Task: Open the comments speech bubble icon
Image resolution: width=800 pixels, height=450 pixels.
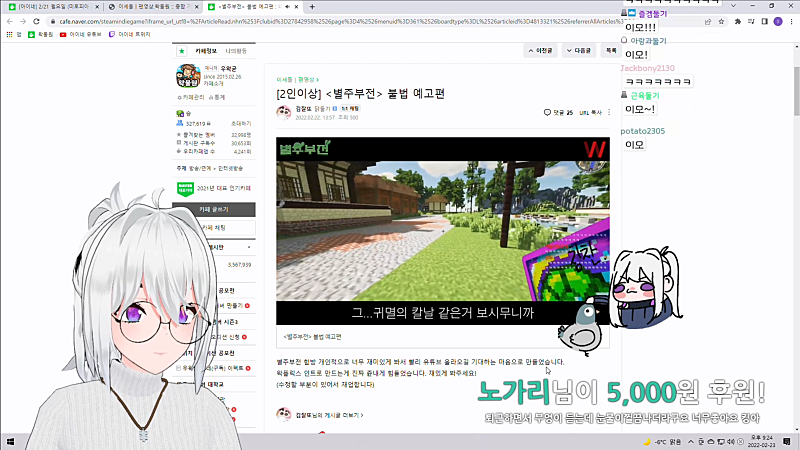Action: (547, 112)
